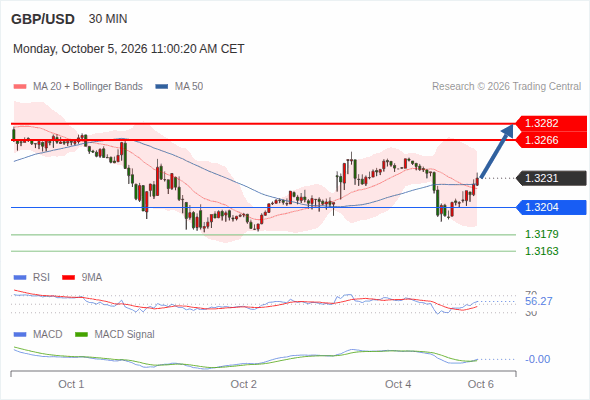Select the 9MA red legend marker
The image size is (590, 400).
pyautogui.click(x=68, y=278)
